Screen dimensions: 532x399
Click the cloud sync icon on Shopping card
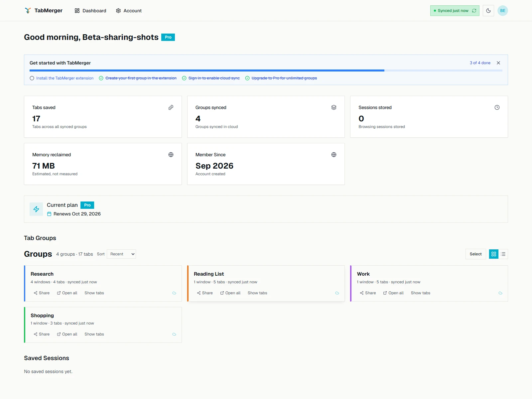tap(174, 334)
